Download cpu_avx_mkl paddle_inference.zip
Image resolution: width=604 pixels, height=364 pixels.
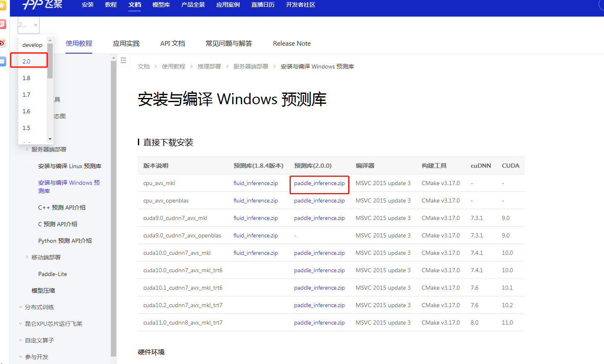tap(319, 183)
